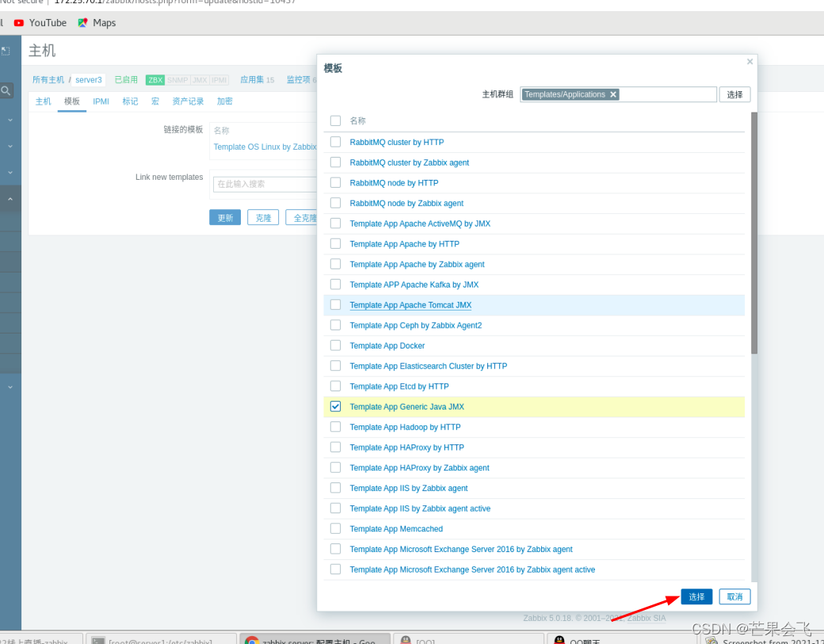The height and width of the screenshot is (644, 824).
Task: Check RabbitMQ cluster by HTTP checkbox
Action: (x=335, y=142)
